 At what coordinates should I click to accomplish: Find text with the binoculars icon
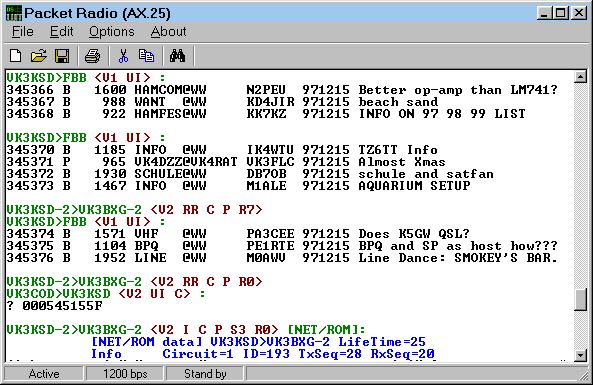tap(177, 56)
